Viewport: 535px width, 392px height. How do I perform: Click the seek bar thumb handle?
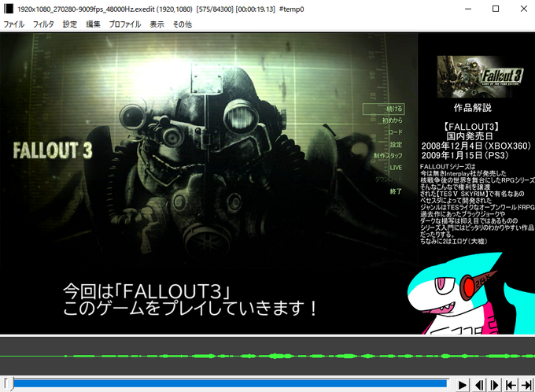(x=11, y=384)
